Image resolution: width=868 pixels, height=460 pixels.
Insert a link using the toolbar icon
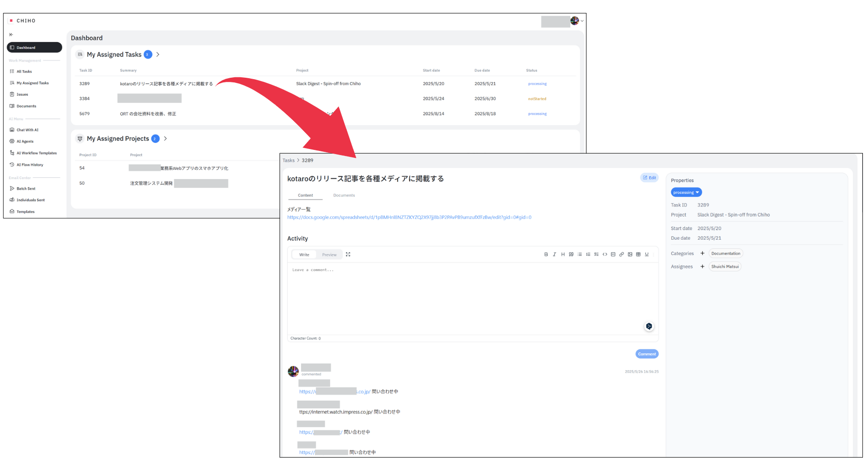(x=622, y=255)
